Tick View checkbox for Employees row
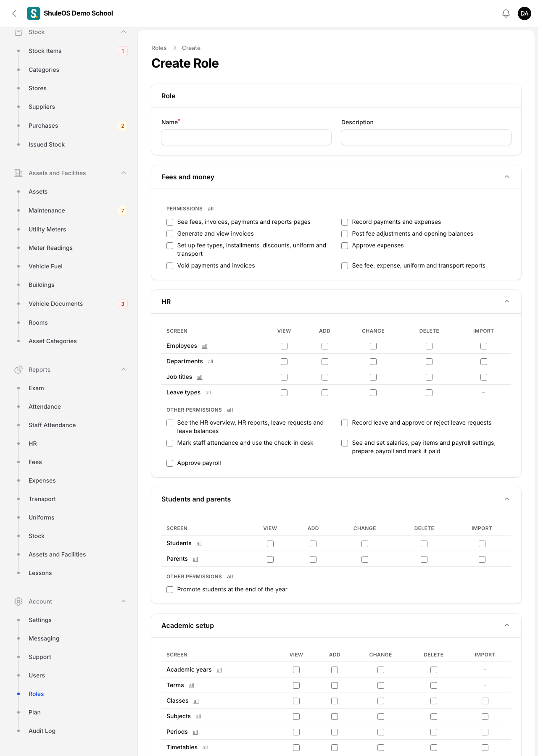 pos(284,346)
